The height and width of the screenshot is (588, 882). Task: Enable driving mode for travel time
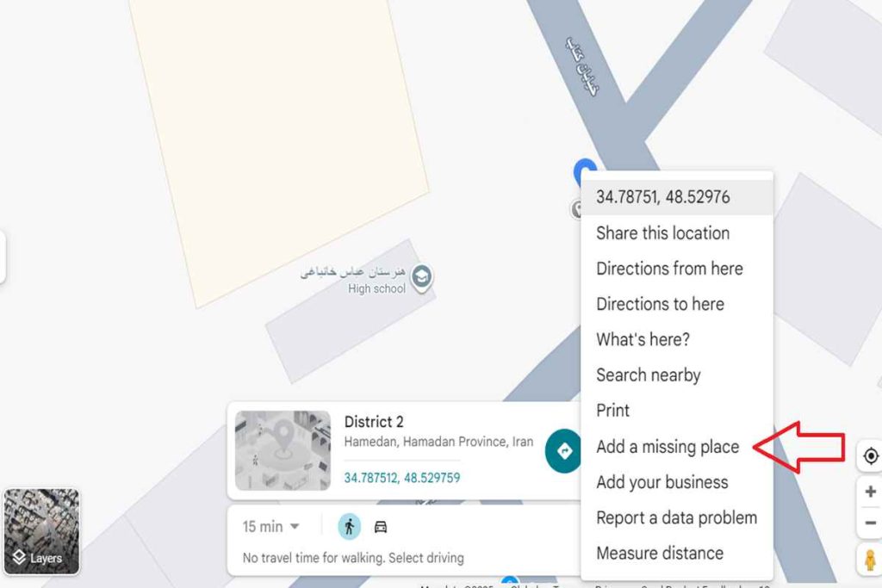point(380,528)
